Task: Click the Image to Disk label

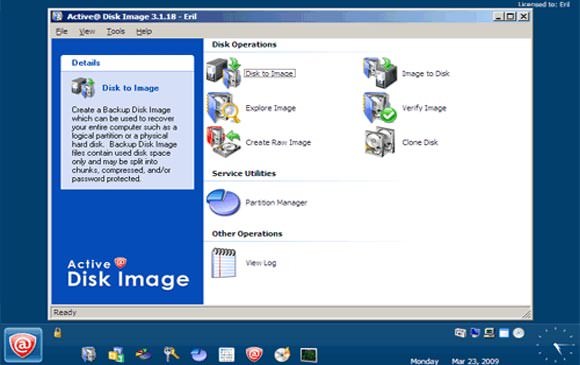Action: (425, 74)
